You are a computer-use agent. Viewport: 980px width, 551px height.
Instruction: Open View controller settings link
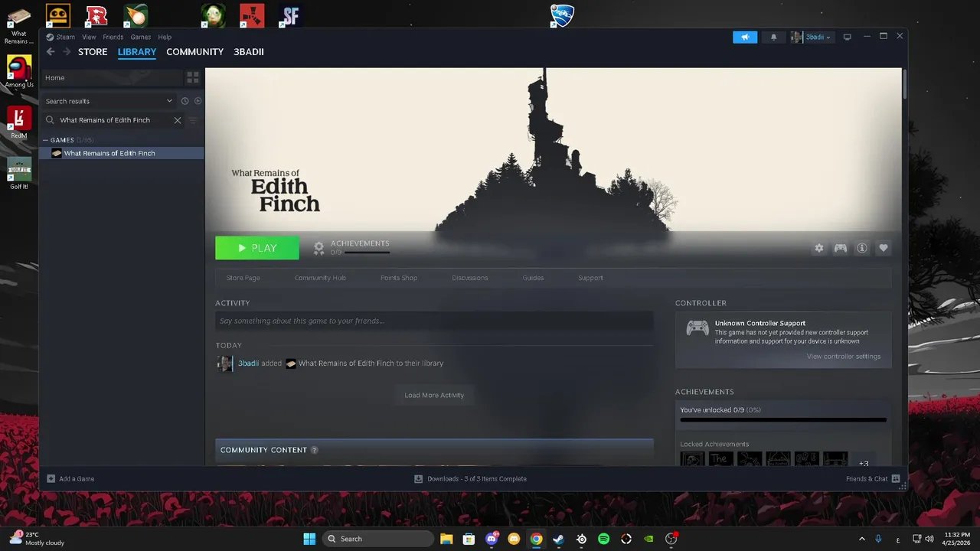[x=843, y=357]
